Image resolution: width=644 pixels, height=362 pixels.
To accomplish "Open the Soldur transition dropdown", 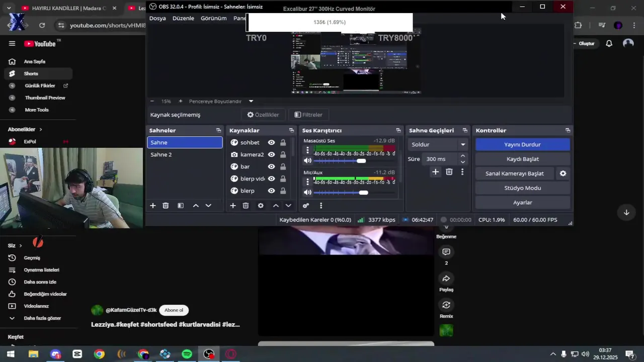I will 438,144.
